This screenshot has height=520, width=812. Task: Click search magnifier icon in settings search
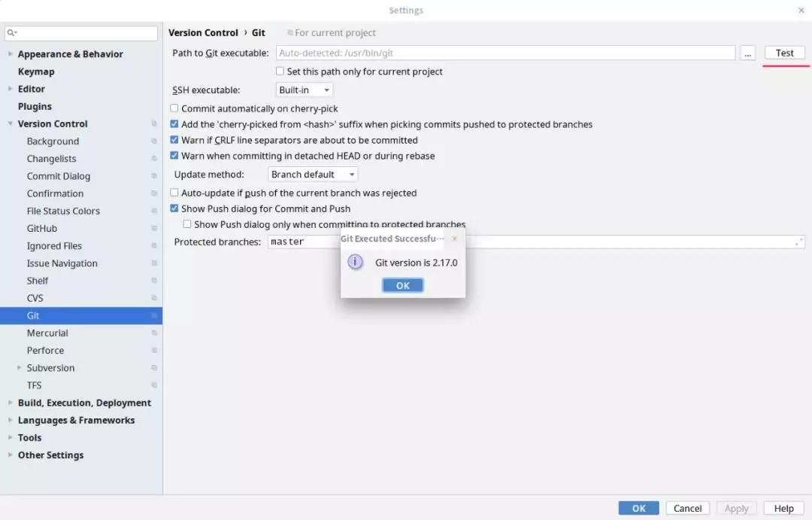point(13,33)
